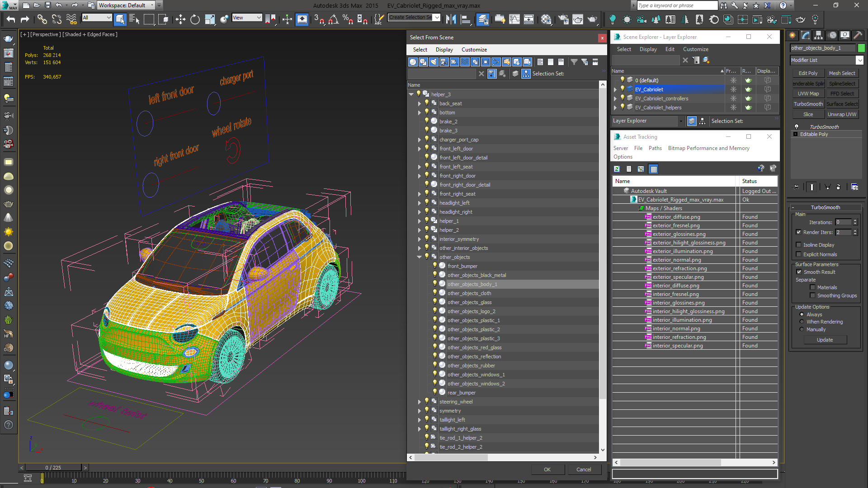This screenshot has width=868, height=488.
Task: Activate Select and Rotate tool
Action: pos(195,19)
